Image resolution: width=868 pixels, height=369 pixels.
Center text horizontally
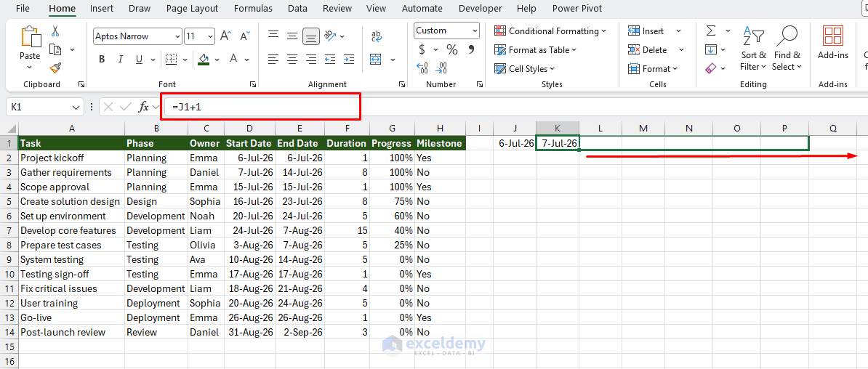click(292, 59)
